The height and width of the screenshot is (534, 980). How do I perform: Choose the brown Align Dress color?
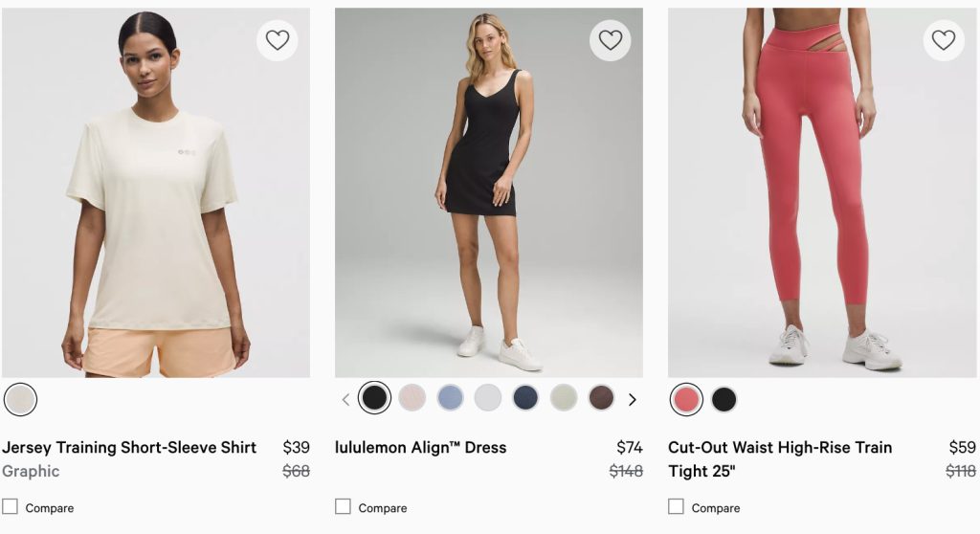[601, 398]
